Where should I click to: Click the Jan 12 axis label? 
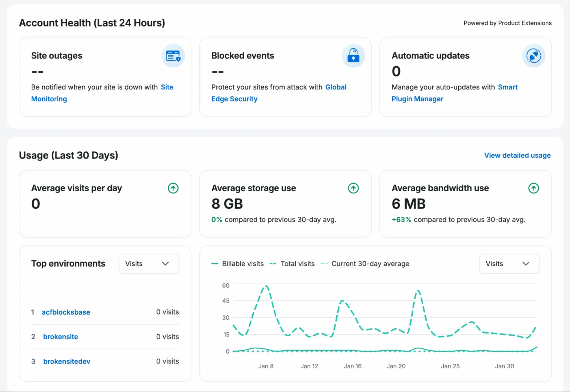309,366
